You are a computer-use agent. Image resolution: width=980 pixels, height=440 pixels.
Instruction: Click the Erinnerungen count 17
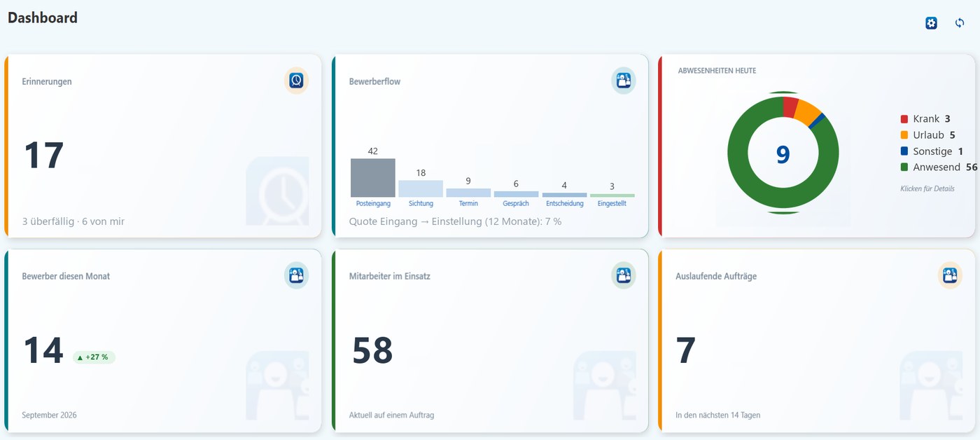[44, 156]
